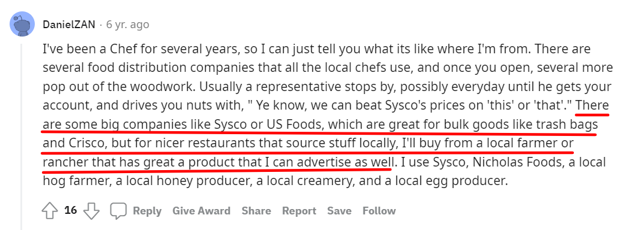Collapse the thread using the vertical line
644x230 pixels.
point(22,137)
